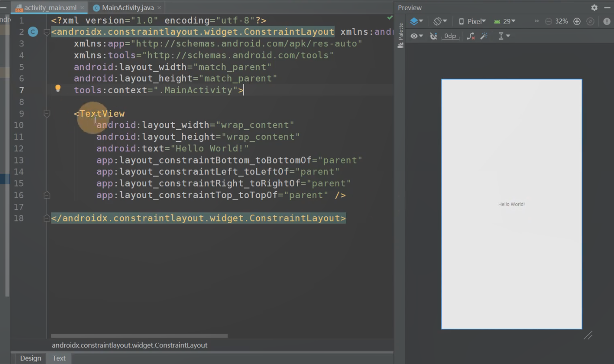Image resolution: width=614 pixels, height=364 pixels.
Task: Zoom in the layout preview
Action: (x=577, y=21)
